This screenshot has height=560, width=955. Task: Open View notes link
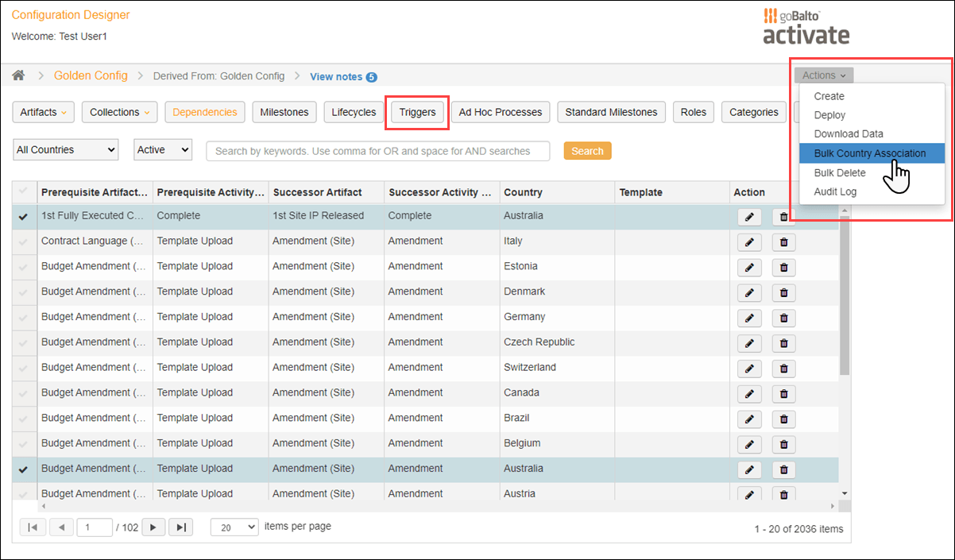pos(338,76)
